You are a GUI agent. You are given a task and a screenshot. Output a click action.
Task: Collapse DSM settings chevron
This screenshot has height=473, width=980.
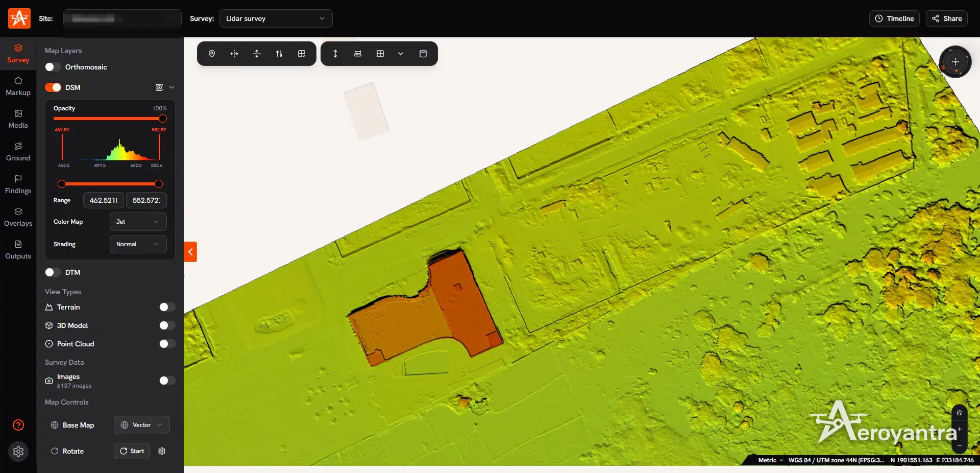click(x=171, y=87)
